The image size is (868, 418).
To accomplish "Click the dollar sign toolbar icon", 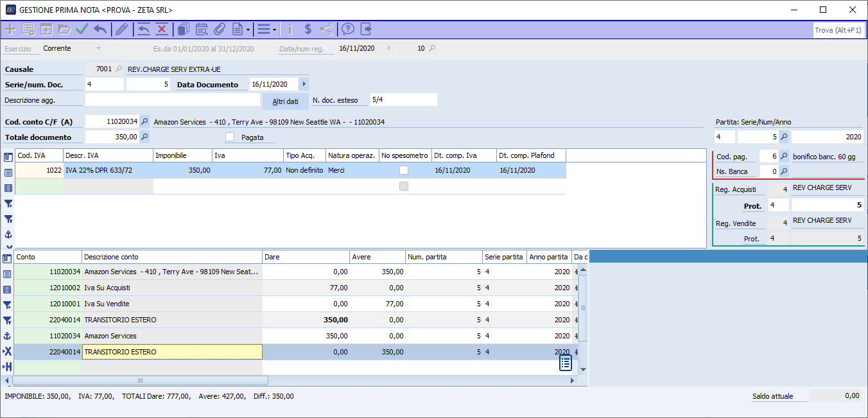I will (x=308, y=29).
